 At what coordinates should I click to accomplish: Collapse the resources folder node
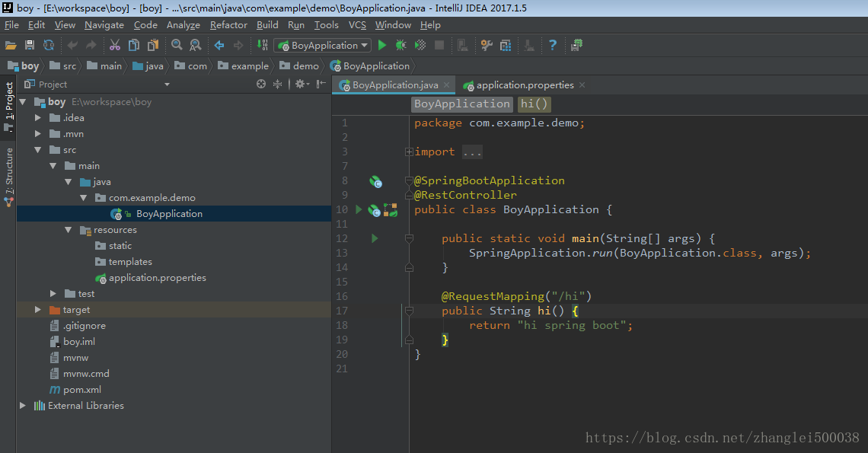tap(69, 230)
